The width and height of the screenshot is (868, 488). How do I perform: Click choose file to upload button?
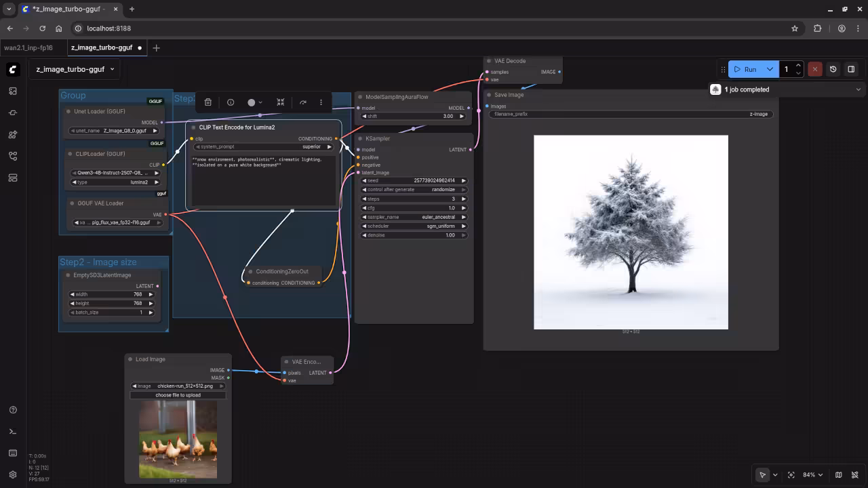click(x=178, y=395)
